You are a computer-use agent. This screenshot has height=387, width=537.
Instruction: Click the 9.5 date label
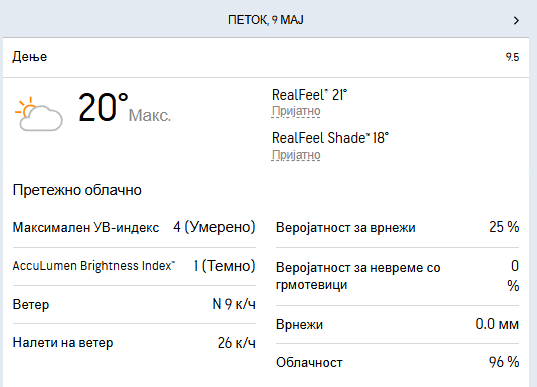[512, 57]
